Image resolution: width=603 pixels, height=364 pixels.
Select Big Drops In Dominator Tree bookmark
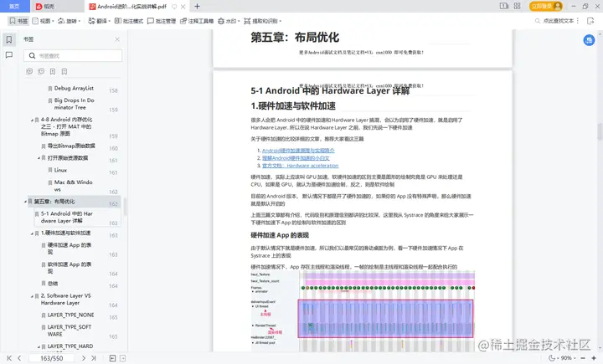pyautogui.click(x=74, y=104)
